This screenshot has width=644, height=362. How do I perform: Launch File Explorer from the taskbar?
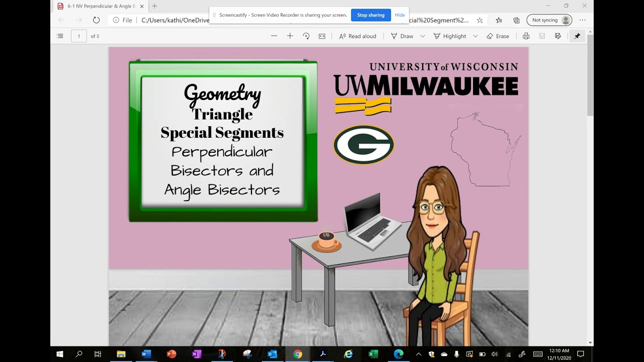click(x=121, y=354)
